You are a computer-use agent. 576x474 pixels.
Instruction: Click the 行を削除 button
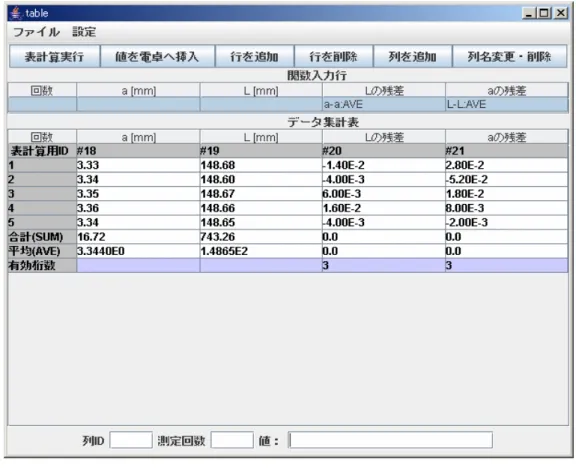tap(333, 57)
